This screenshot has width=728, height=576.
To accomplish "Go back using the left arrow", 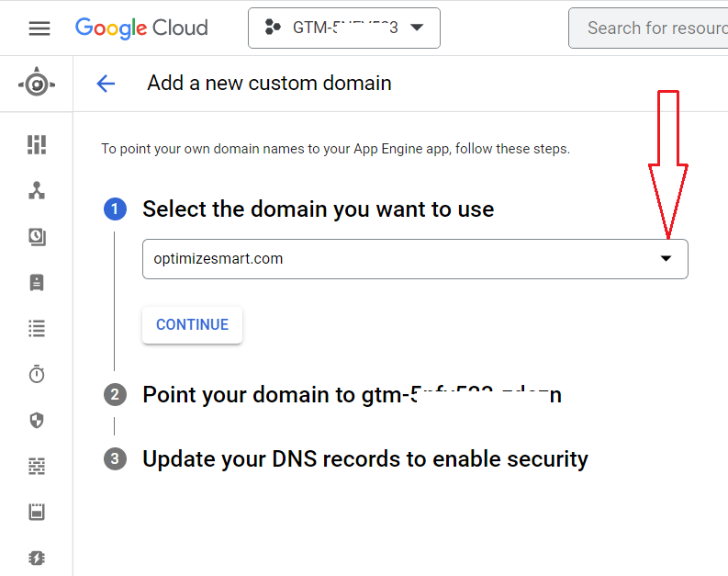I will point(106,84).
